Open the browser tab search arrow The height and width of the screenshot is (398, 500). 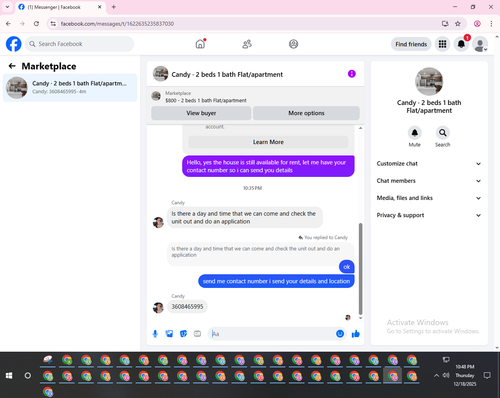(7, 7)
